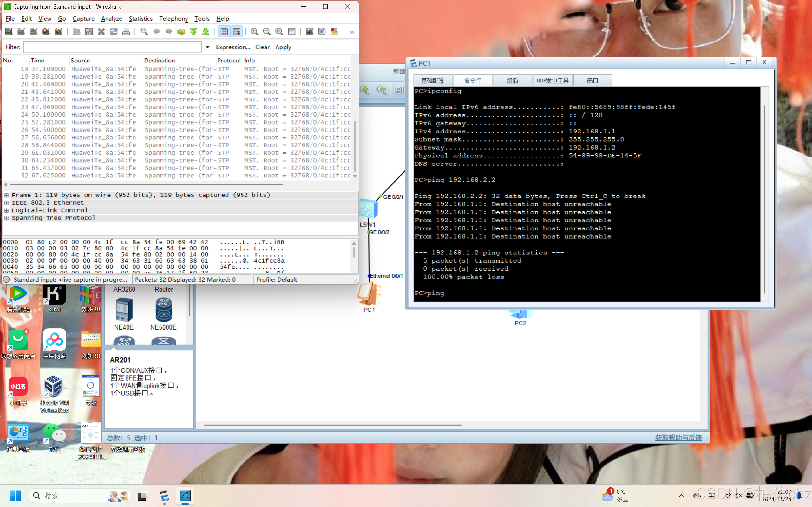Zoom in packet list text
The width and height of the screenshot is (812, 507).
254,31
